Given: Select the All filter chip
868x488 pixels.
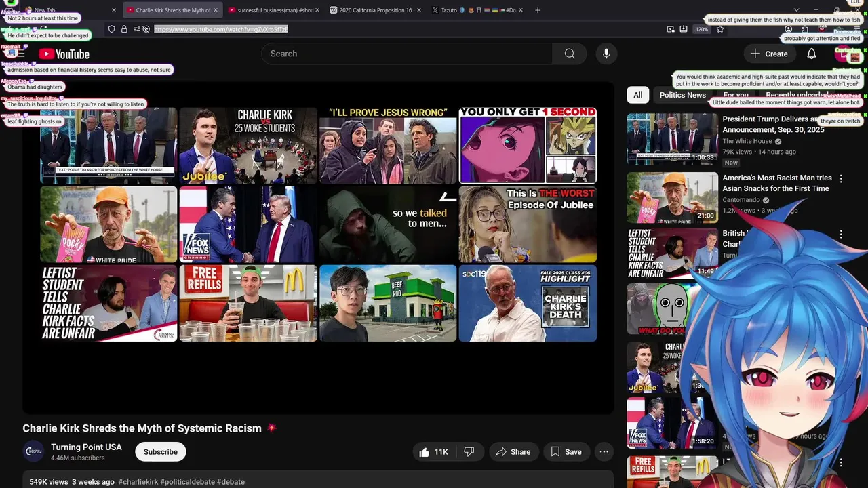Looking at the screenshot, I should click(637, 95).
